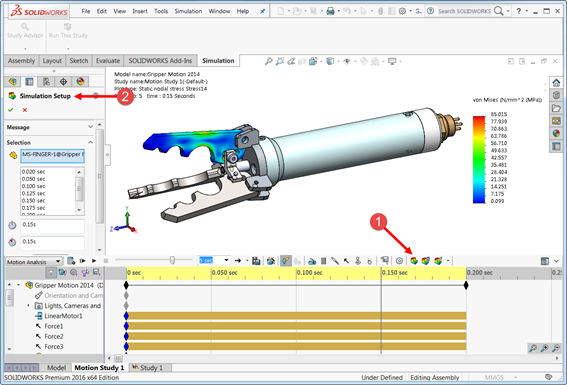
Task: Click the Force icon in motion toolbar
Action: point(346,261)
